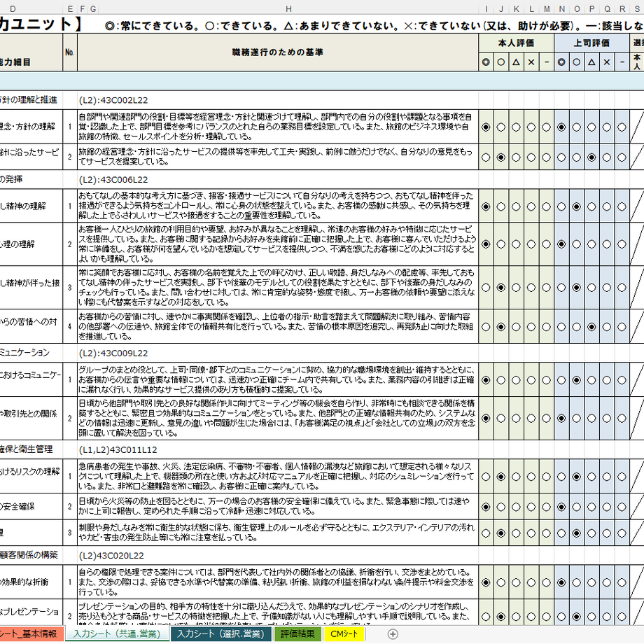Set supervisor ○ for 苦情への対 row

pyautogui.click(x=577, y=327)
